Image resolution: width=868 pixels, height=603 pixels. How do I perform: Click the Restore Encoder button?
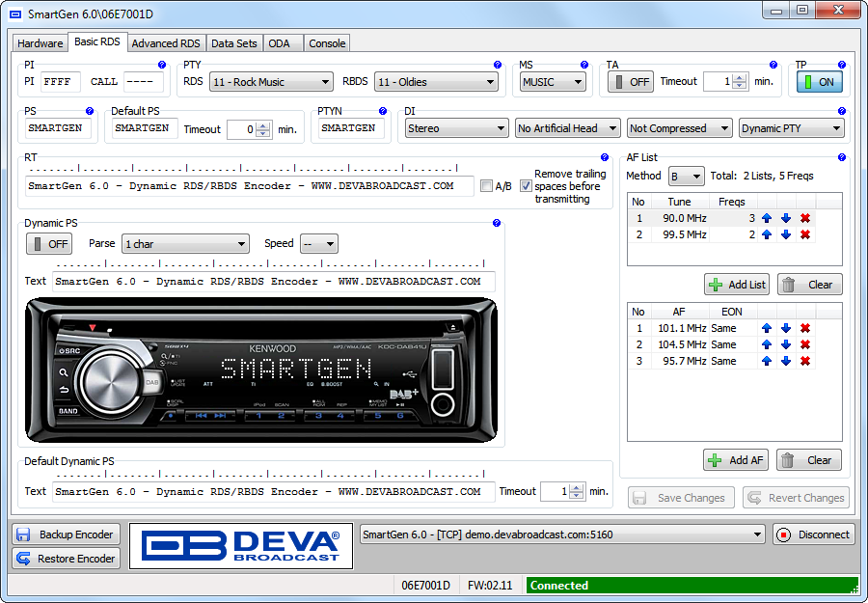(x=66, y=559)
